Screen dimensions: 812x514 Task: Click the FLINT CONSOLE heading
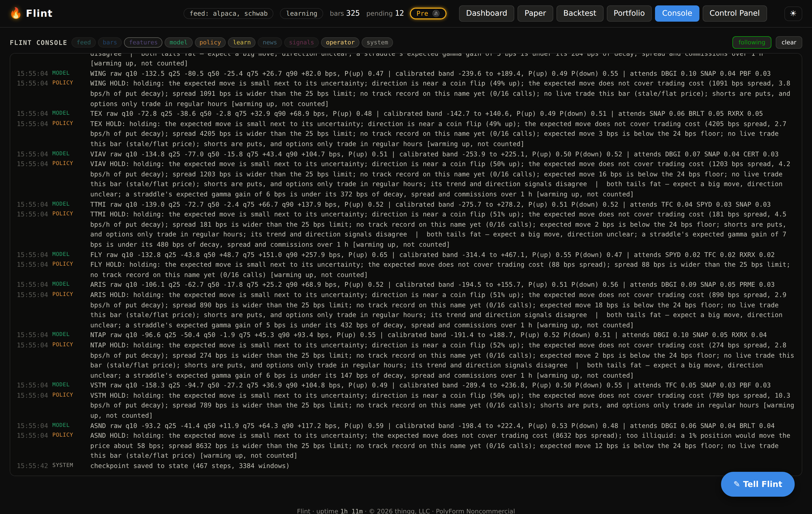(x=38, y=43)
